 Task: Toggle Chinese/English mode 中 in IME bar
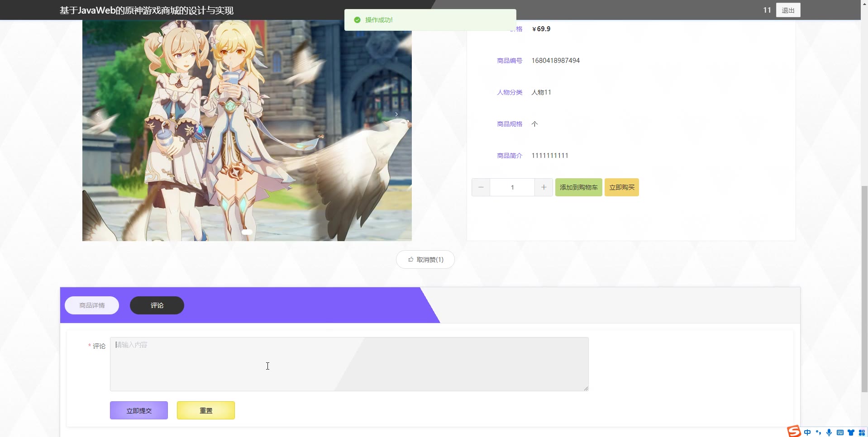click(x=807, y=432)
